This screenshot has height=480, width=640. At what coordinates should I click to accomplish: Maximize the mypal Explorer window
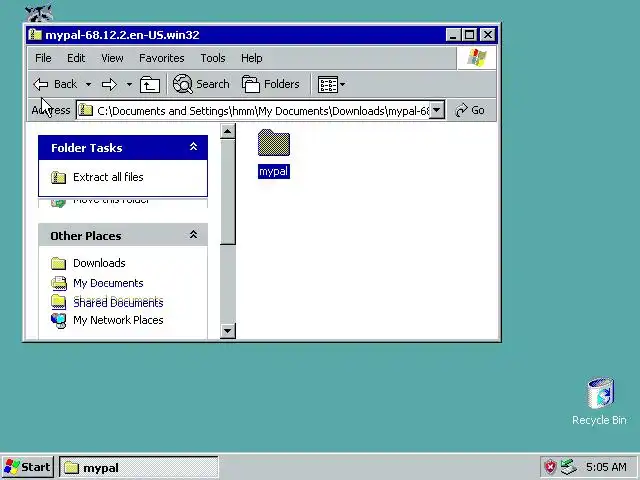469,35
